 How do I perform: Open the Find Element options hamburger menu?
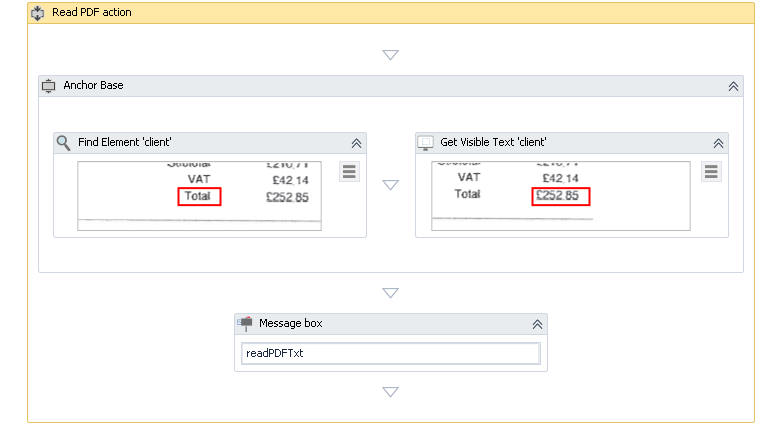pos(349,172)
